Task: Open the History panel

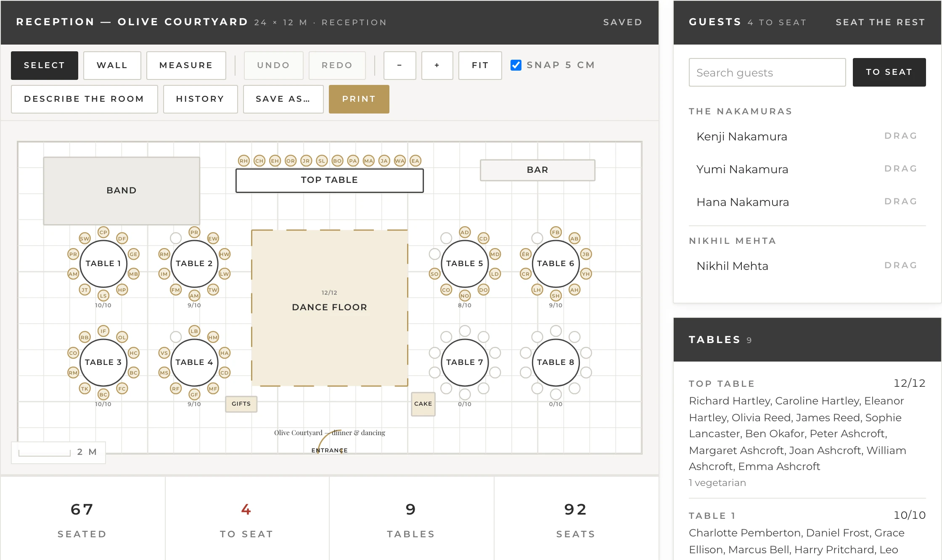Action: 200,99
